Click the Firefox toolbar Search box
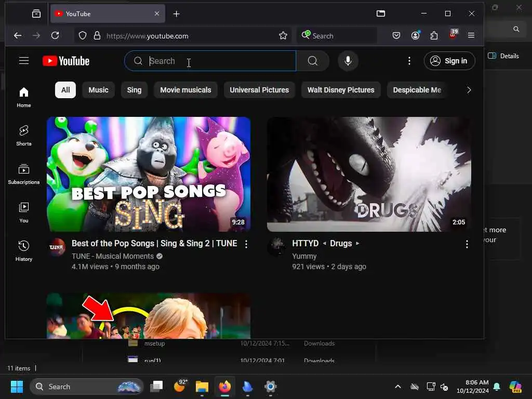This screenshot has height=399, width=532. point(337,36)
